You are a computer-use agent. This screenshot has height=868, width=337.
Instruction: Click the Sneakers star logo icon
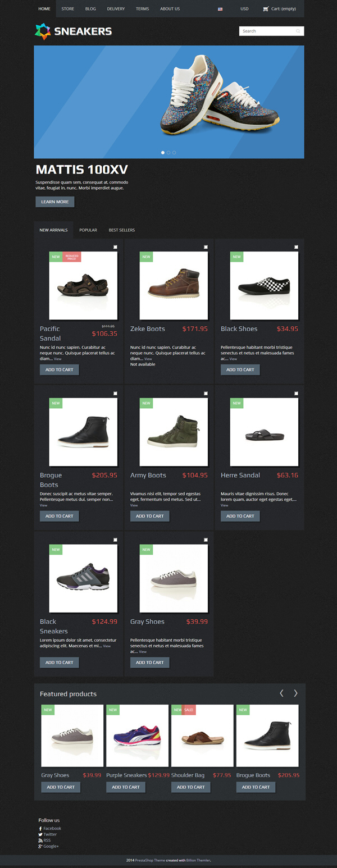43,31
